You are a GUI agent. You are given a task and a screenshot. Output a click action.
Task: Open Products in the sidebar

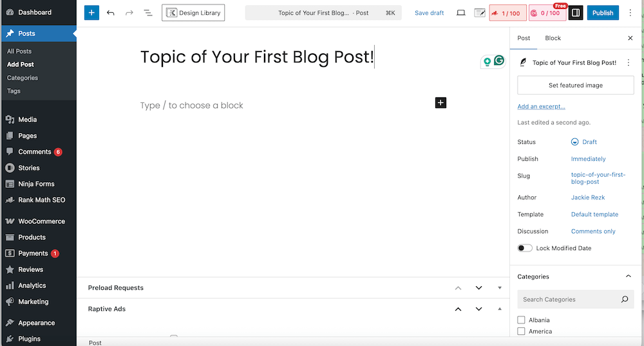coord(38,237)
